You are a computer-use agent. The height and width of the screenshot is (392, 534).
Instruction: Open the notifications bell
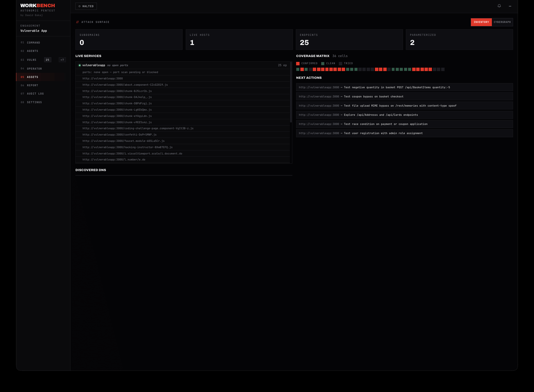pyautogui.click(x=499, y=6)
